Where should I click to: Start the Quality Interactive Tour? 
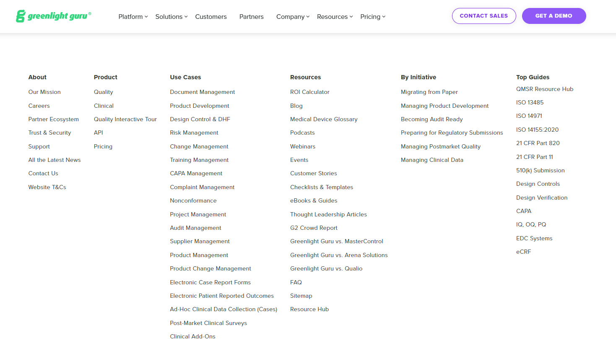125,119
